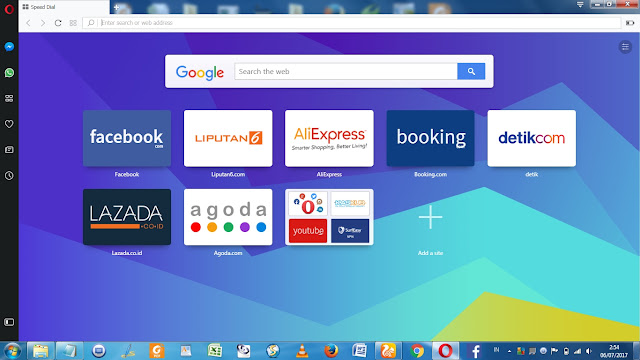Click the Google search box
This screenshot has height=360, width=640.
[346, 71]
